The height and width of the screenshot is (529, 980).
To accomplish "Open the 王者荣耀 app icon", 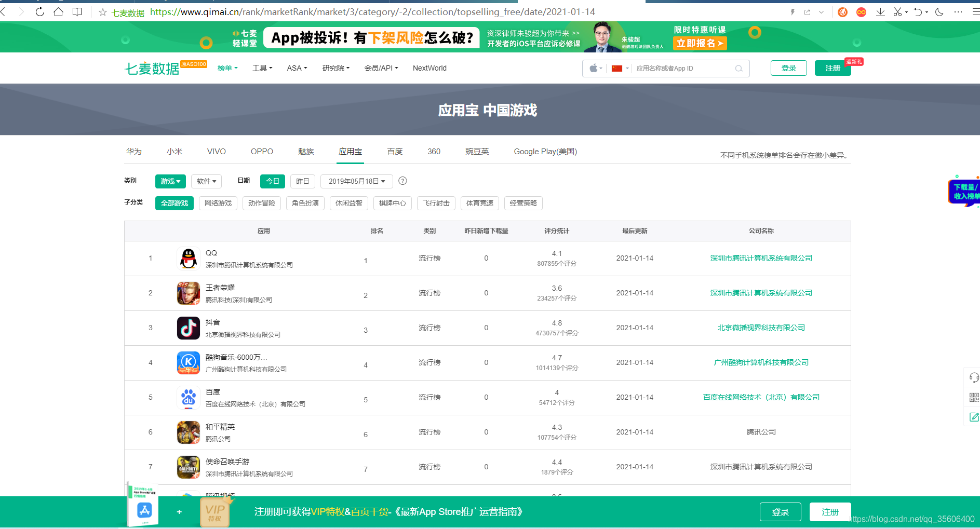I will (189, 293).
